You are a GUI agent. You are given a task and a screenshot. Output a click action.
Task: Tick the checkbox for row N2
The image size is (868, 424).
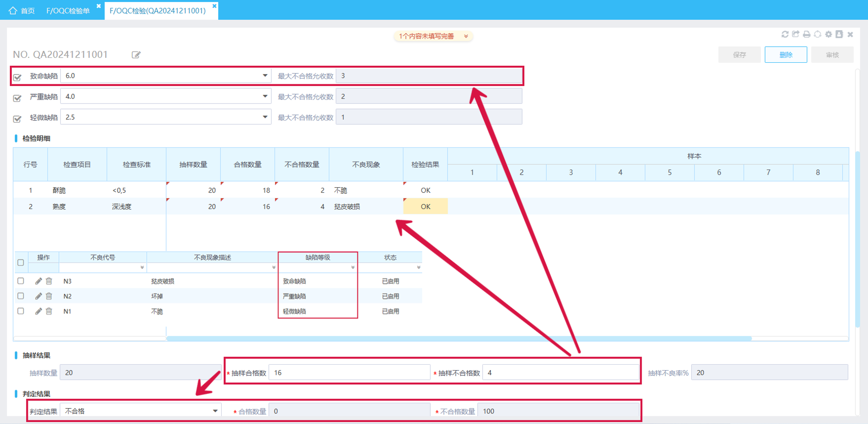21,296
